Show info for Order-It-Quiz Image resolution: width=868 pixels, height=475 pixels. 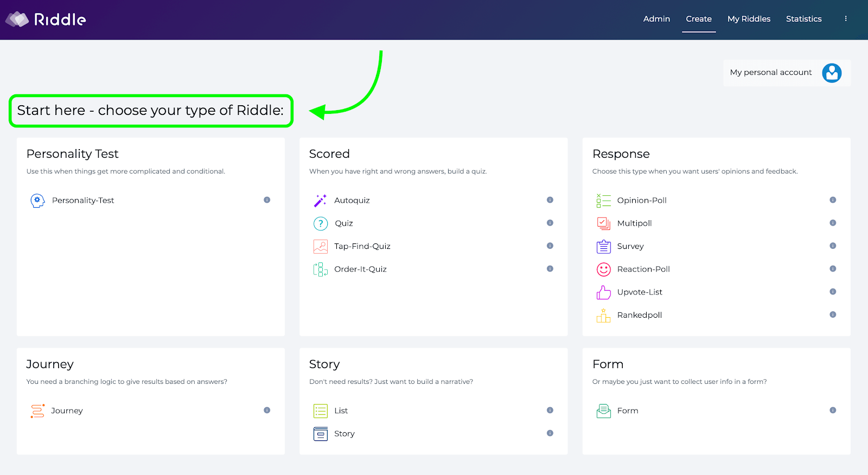550,269
